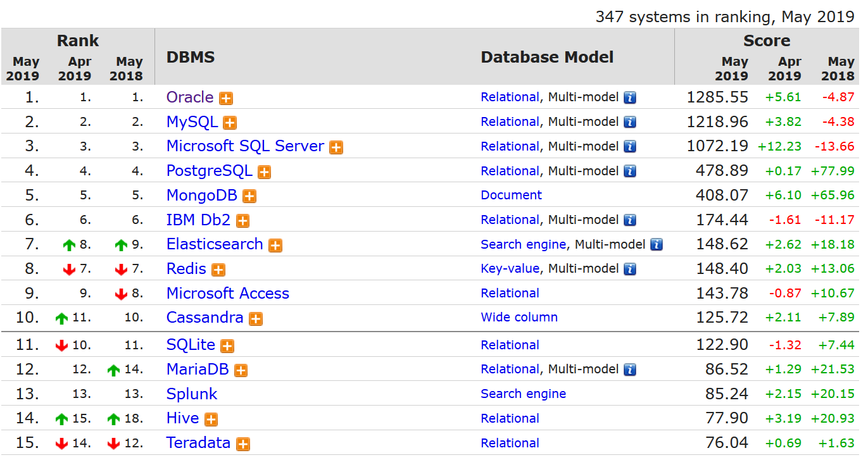Click the IBM Db2 link
This screenshot has height=460, width=868.
(x=199, y=220)
